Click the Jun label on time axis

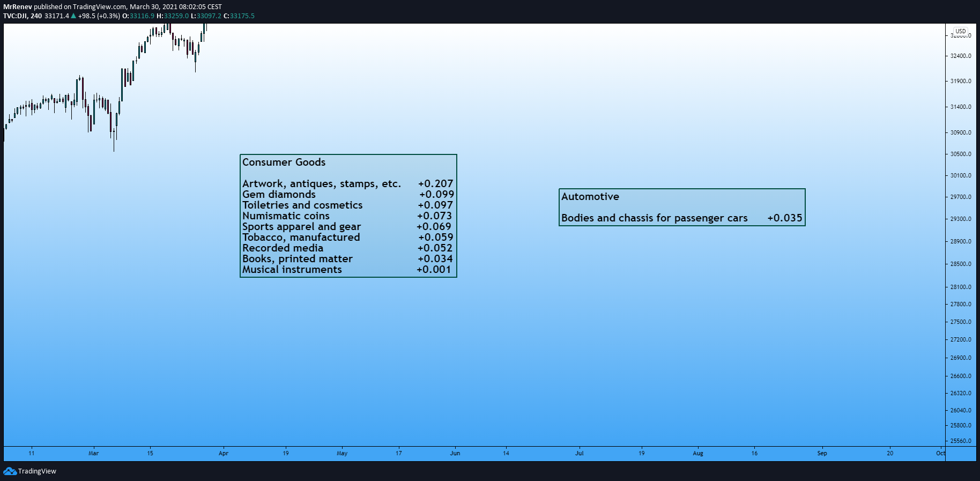455,454
